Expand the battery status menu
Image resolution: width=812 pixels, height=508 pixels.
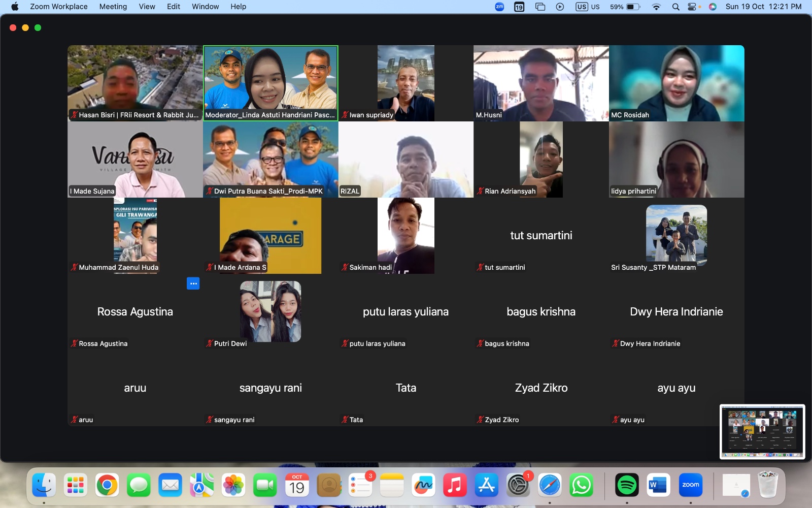coord(625,7)
